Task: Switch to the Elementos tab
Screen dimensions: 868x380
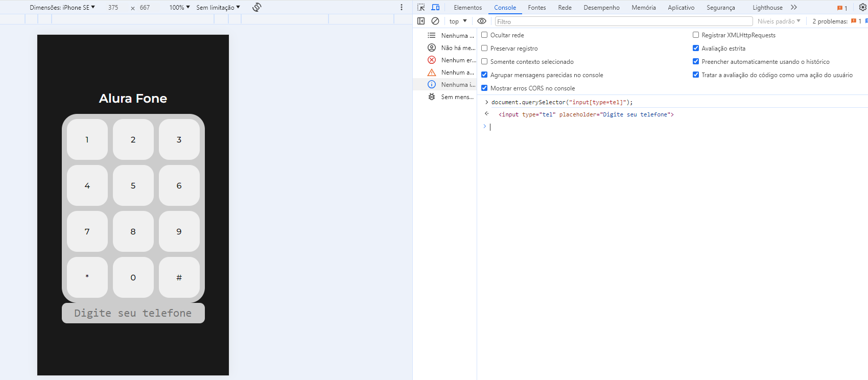Action: [467, 7]
